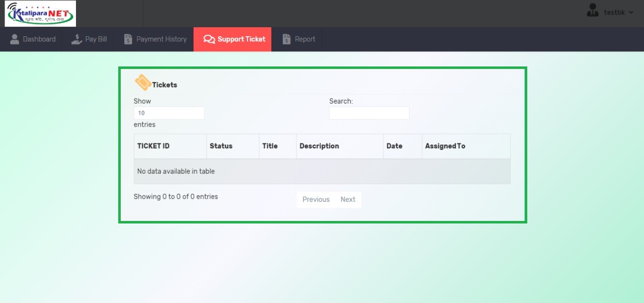Click the Pay Bill hand icon
Image resolution: width=644 pixels, height=303 pixels.
(76, 39)
